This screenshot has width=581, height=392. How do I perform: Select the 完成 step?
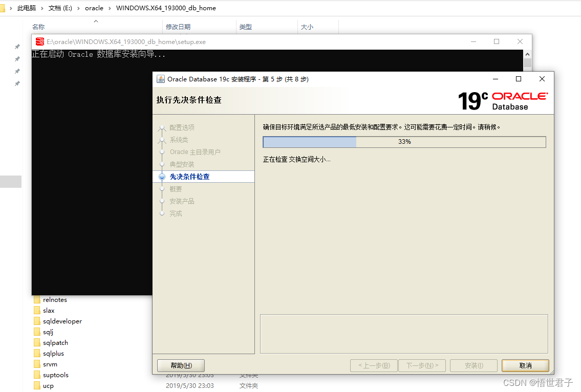pyautogui.click(x=176, y=213)
